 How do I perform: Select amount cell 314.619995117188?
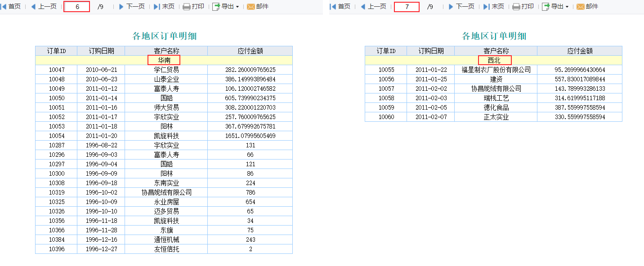coord(580,98)
